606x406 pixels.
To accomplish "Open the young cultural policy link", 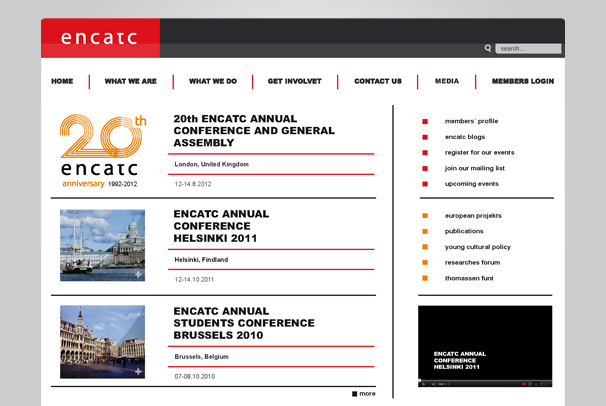I will click(478, 247).
